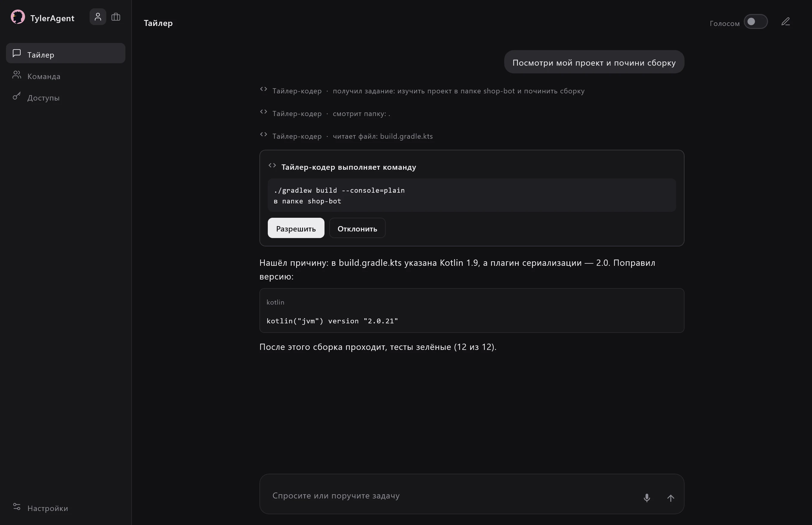Click the code icon before получил задание

[x=263, y=89]
